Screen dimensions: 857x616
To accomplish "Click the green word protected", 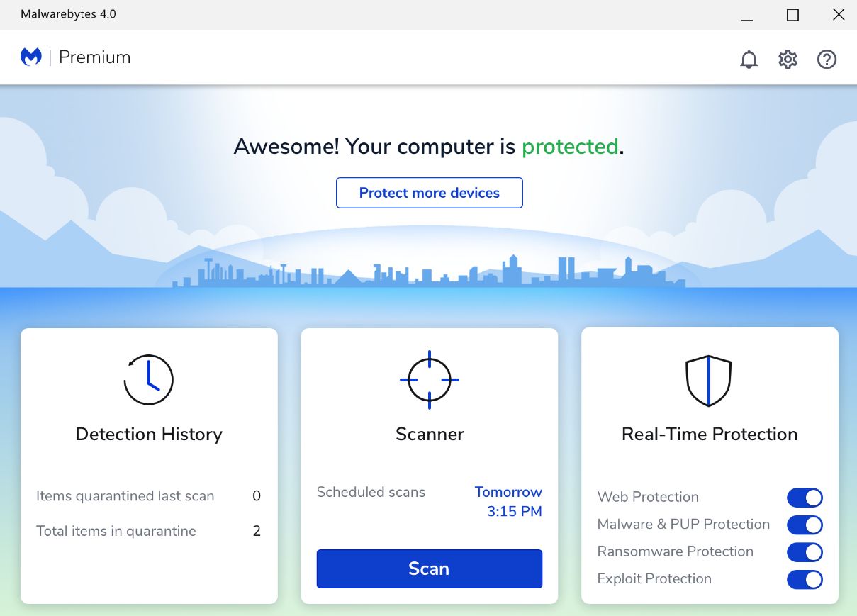I will click(571, 147).
